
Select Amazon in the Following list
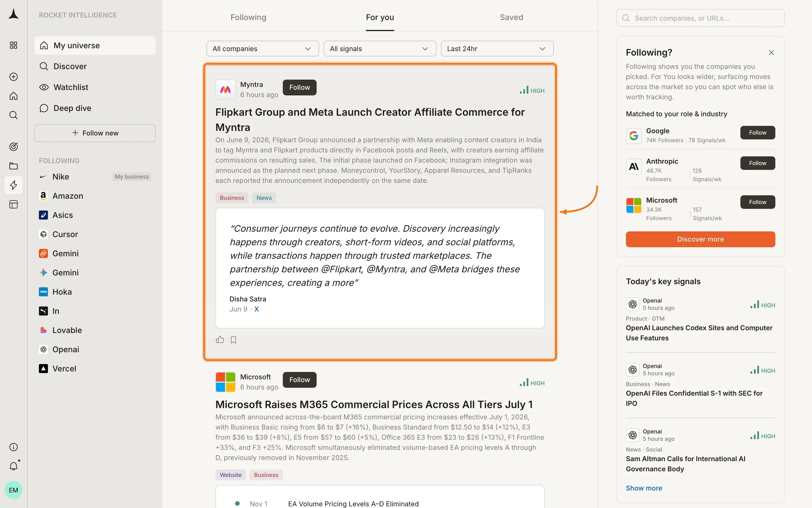[x=95, y=196]
